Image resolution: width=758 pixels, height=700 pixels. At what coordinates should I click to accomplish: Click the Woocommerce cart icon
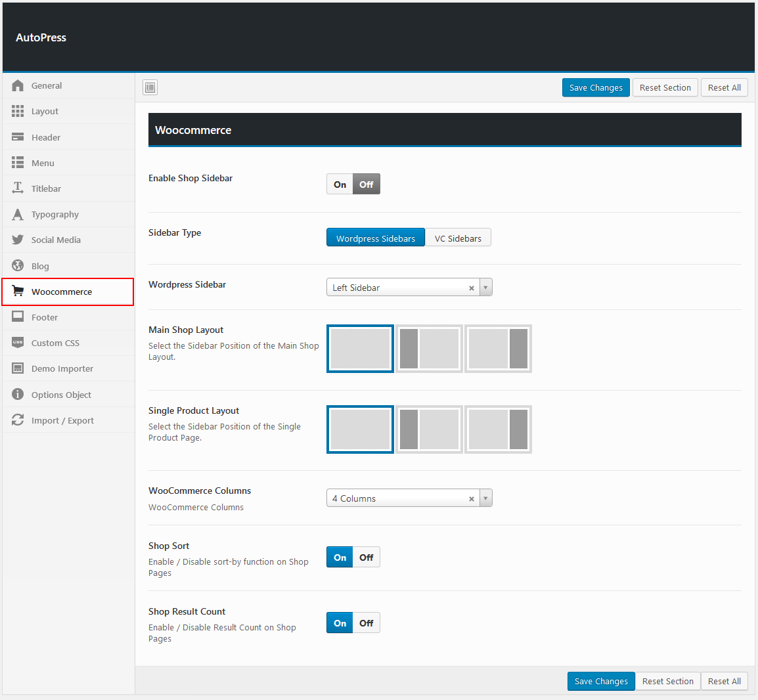coord(18,291)
